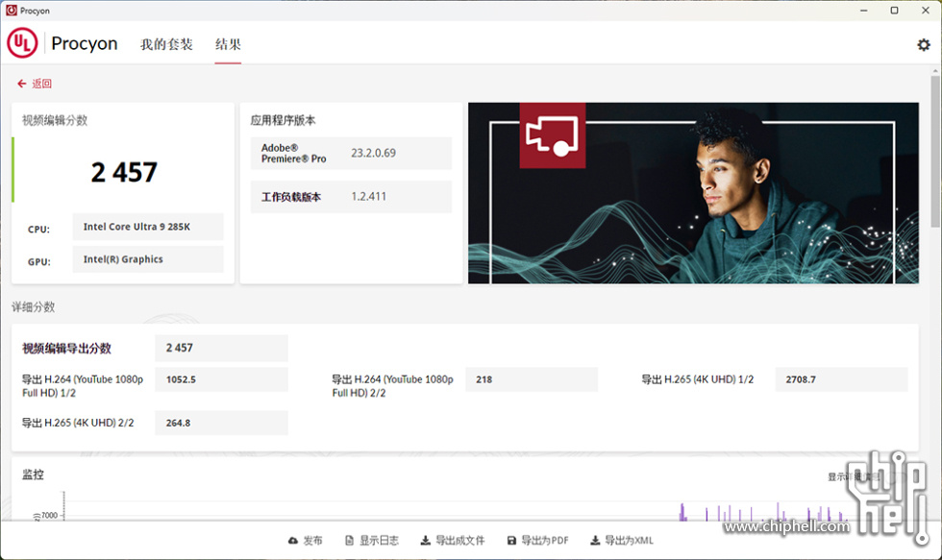Click the video editing benchmark red icon
The height and width of the screenshot is (560, 942).
[553, 135]
